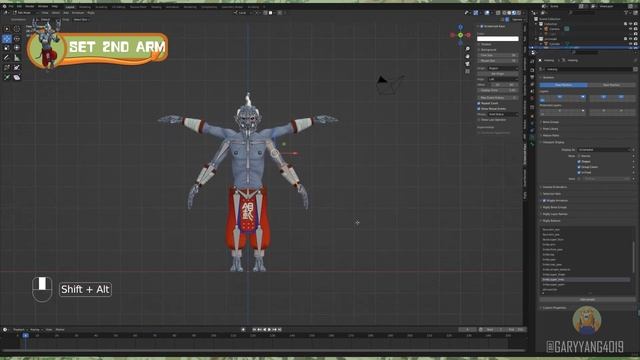Click the zoom magnifier navigation icon
640x360 pixels.
[x=467, y=49]
